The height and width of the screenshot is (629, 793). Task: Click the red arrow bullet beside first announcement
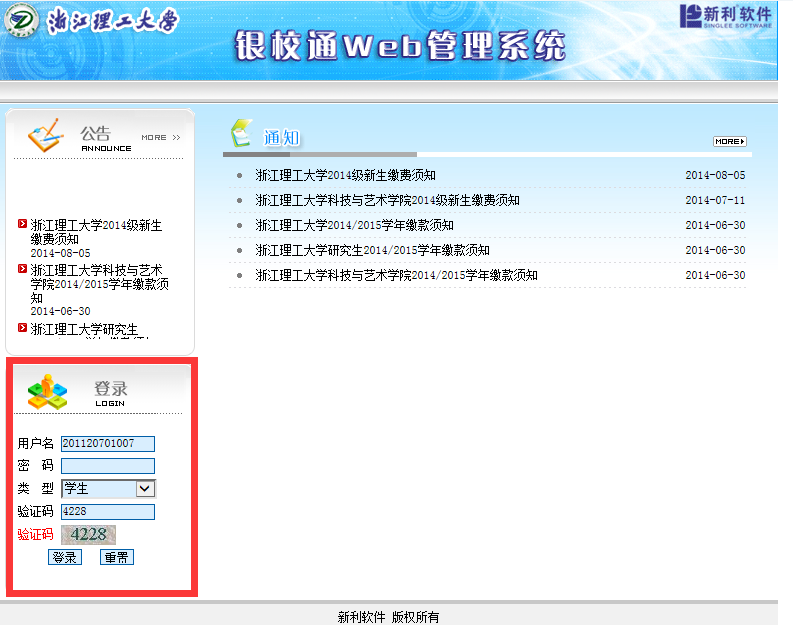coord(23,224)
